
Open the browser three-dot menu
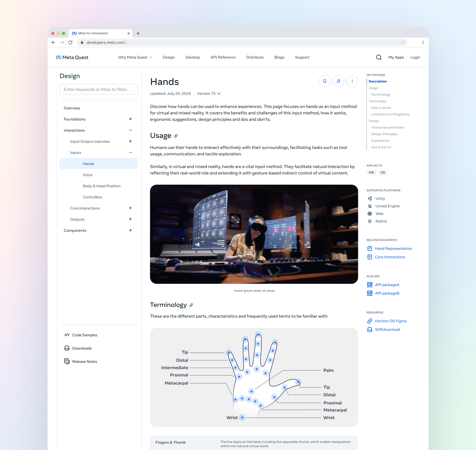tap(423, 42)
